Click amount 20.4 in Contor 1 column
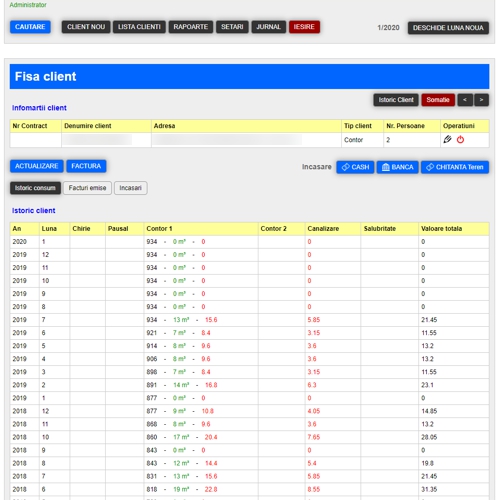 click(211, 437)
